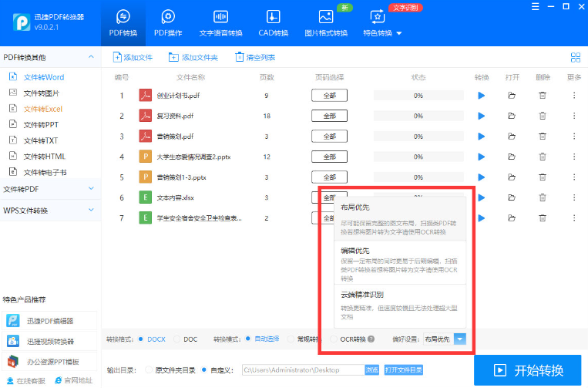Start converting 营销策划1-3.pptx play icon
Image resolution: width=588 pixels, height=388 pixels.
click(x=482, y=177)
